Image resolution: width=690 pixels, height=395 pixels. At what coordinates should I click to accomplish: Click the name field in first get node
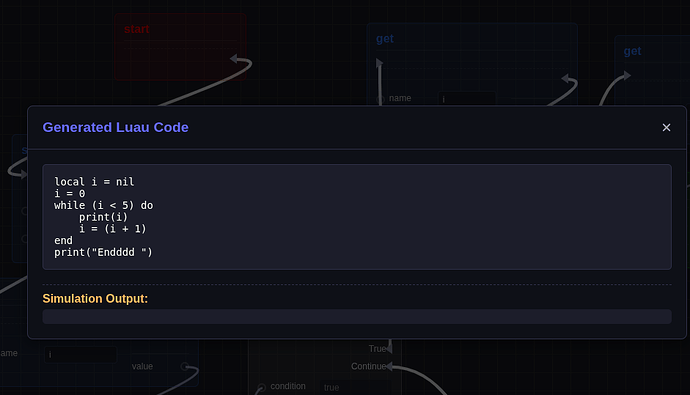coord(467,99)
